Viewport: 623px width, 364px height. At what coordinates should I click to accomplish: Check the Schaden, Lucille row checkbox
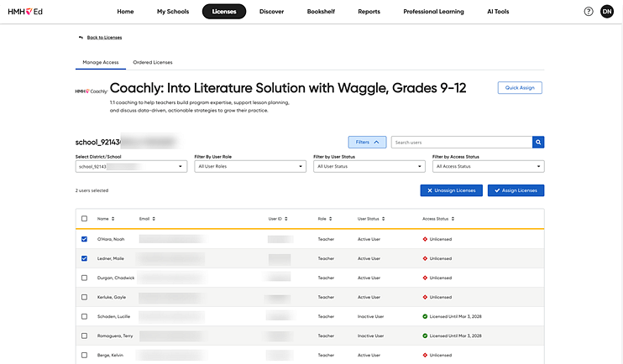pos(84,316)
